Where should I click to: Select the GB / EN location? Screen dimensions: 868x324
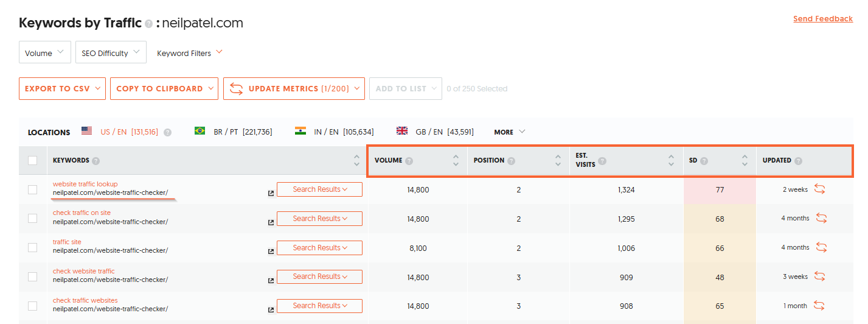(x=435, y=132)
